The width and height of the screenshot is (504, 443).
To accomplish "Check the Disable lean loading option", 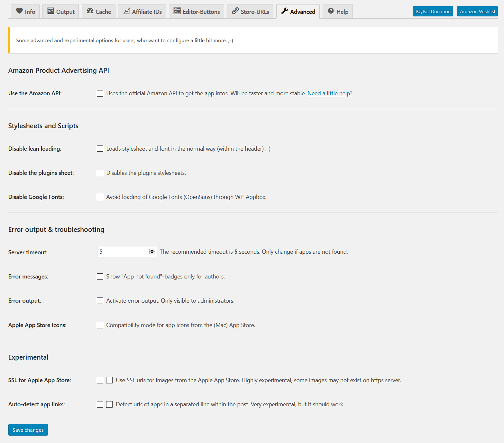I will (100, 148).
